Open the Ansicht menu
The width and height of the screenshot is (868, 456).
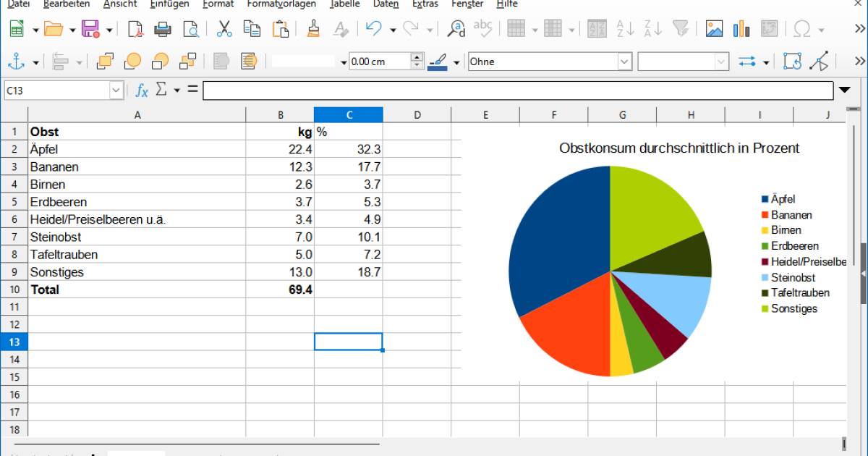(x=120, y=4)
